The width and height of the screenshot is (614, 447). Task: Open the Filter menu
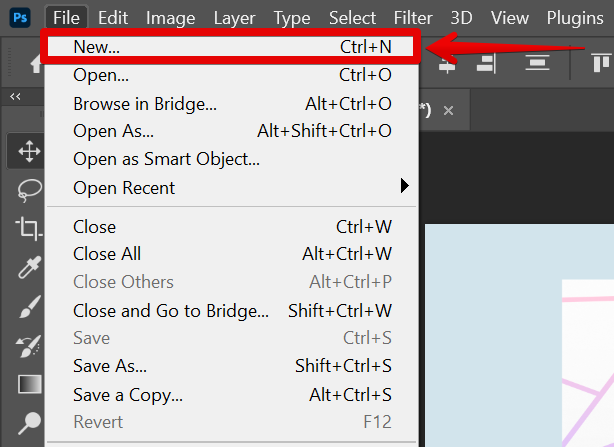tap(413, 17)
